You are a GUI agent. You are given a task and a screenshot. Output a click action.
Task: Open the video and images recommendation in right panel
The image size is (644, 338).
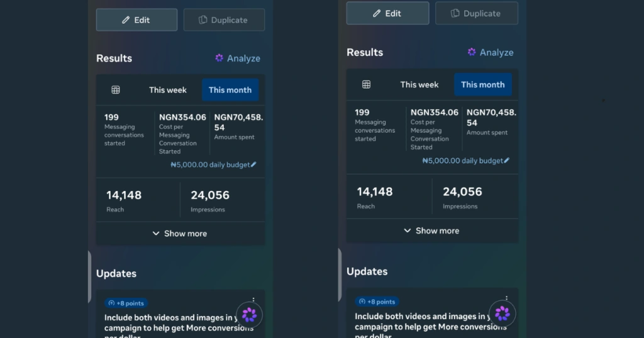(430, 325)
